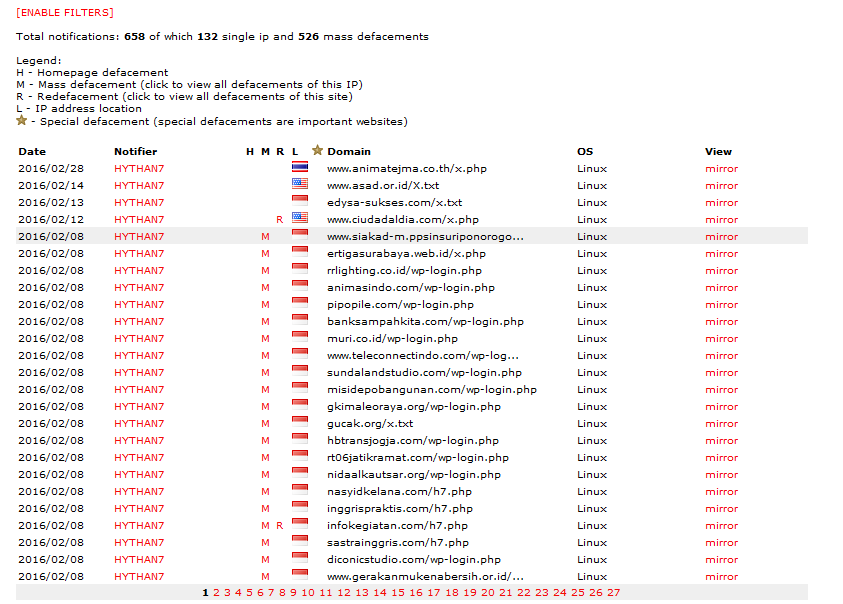Click domain www.animatejma.co.th/x.php
The height and width of the screenshot is (604, 843).
click(x=407, y=168)
